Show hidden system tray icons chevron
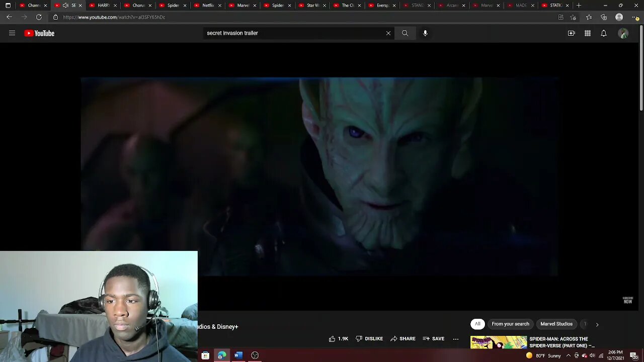 point(568,355)
